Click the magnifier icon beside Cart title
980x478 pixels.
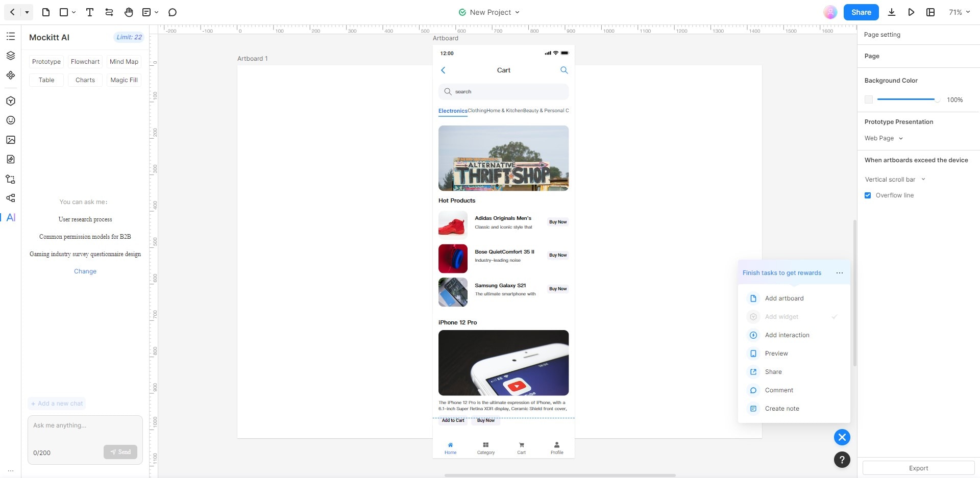[564, 70]
